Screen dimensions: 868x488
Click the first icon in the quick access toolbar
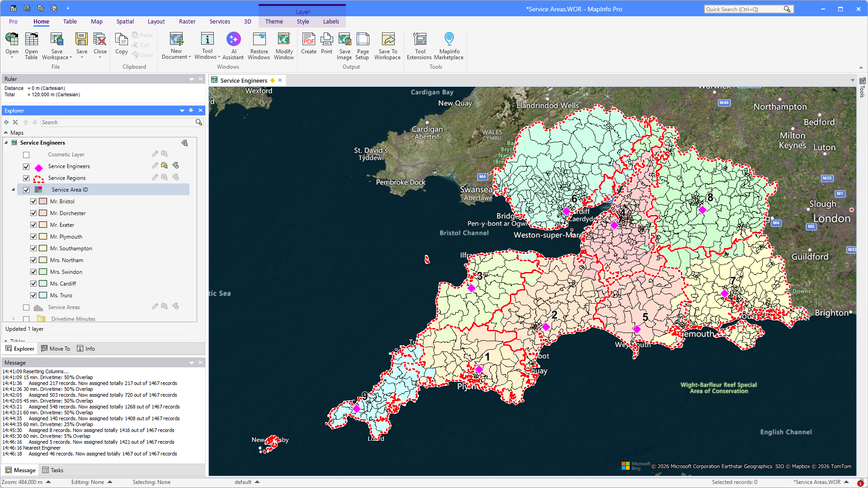(14, 9)
